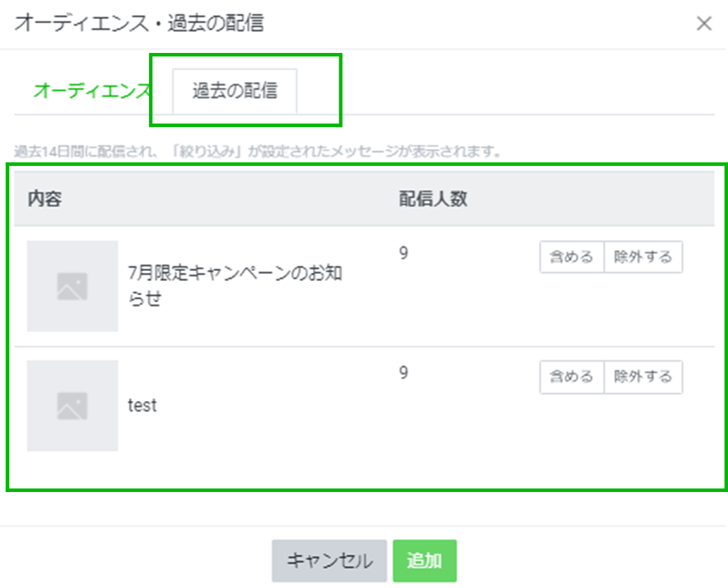The width and height of the screenshot is (728, 588).
Task: Click the green 追加 button
Action: pos(425,561)
